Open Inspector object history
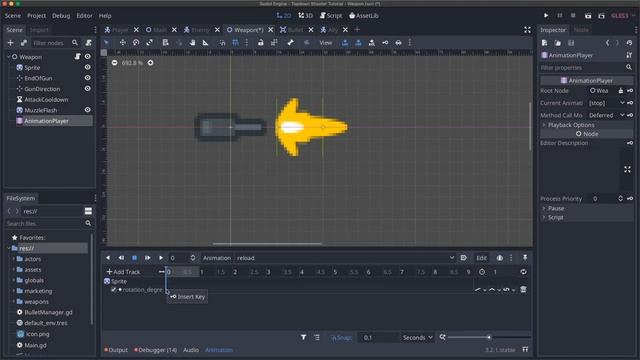 [629, 43]
